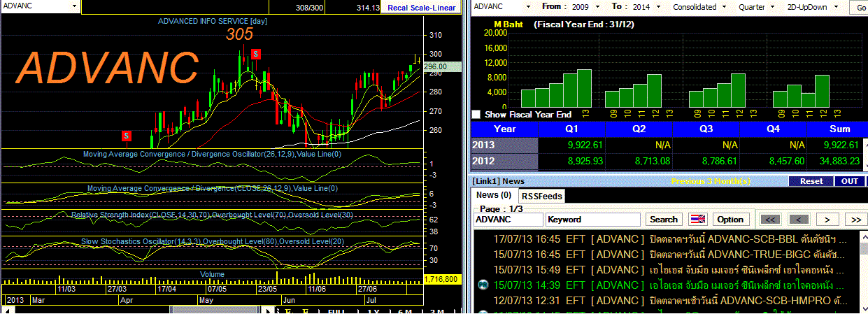The image size is (868, 314).
Task: Select the 3 M chart range
Action: tap(438, 311)
